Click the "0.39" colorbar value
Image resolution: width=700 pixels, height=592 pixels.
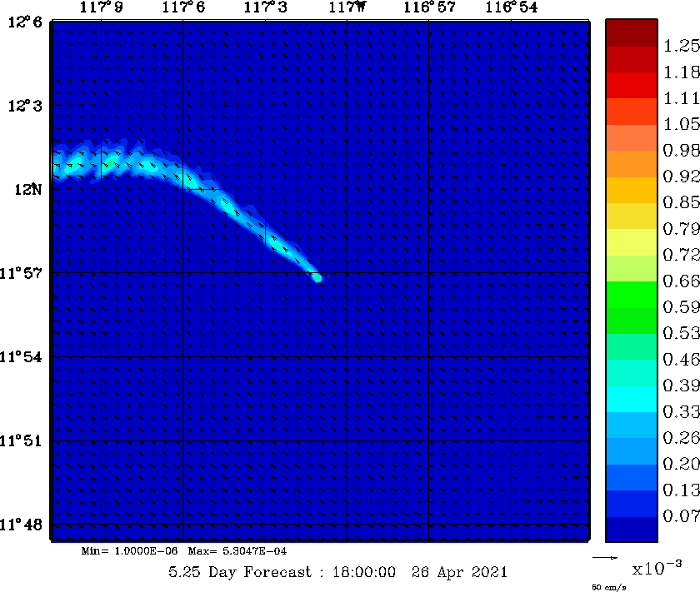click(682, 386)
